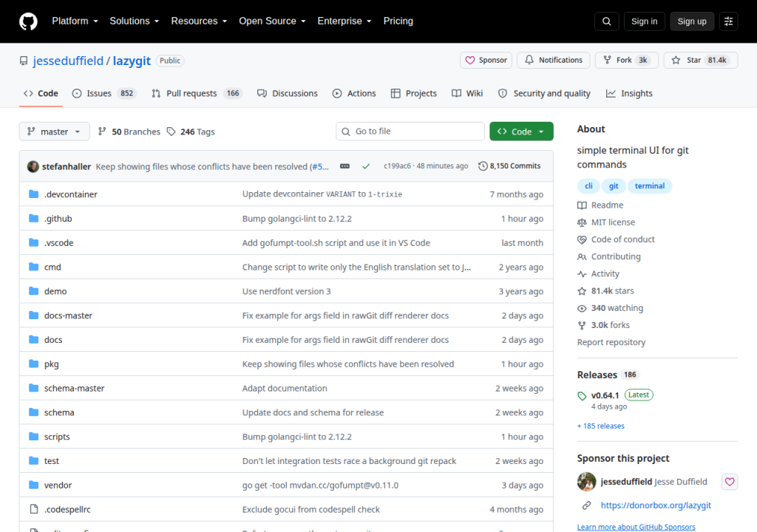Fork the repository with the Fork button
Screen dimensions: 757x532
tap(627, 61)
